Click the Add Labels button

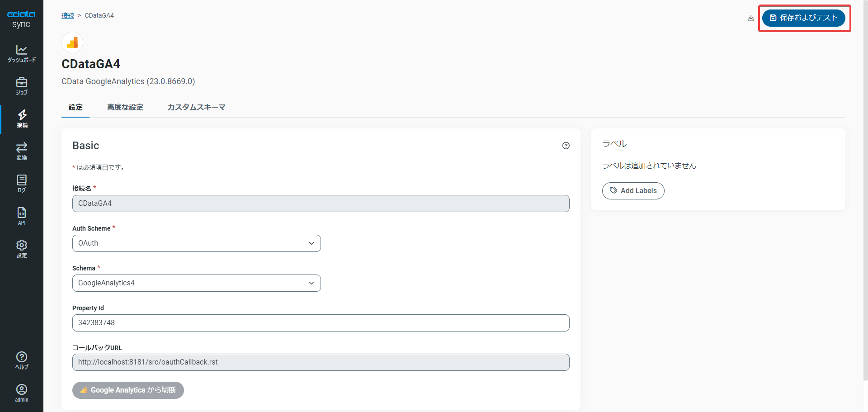tap(633, 191)
